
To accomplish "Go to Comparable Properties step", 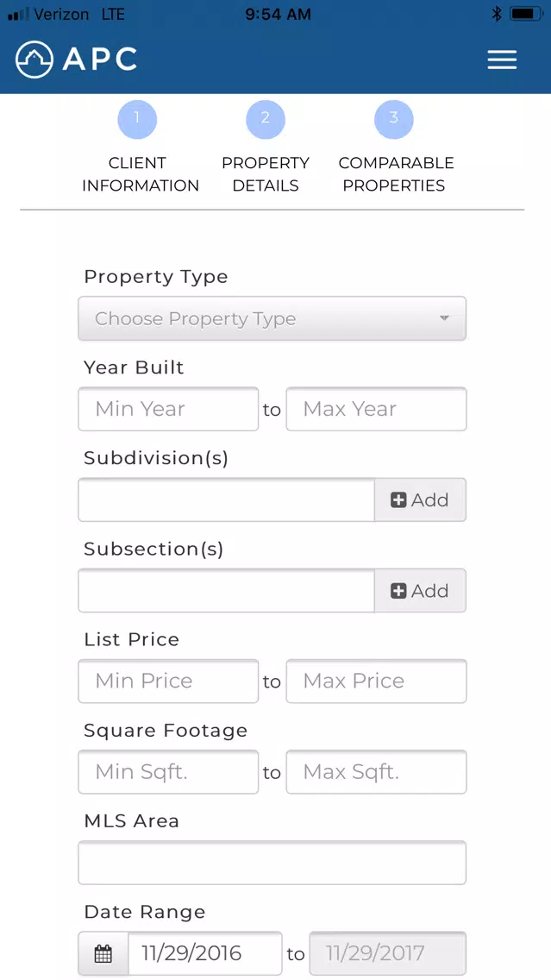I will (x=396, y=173).
